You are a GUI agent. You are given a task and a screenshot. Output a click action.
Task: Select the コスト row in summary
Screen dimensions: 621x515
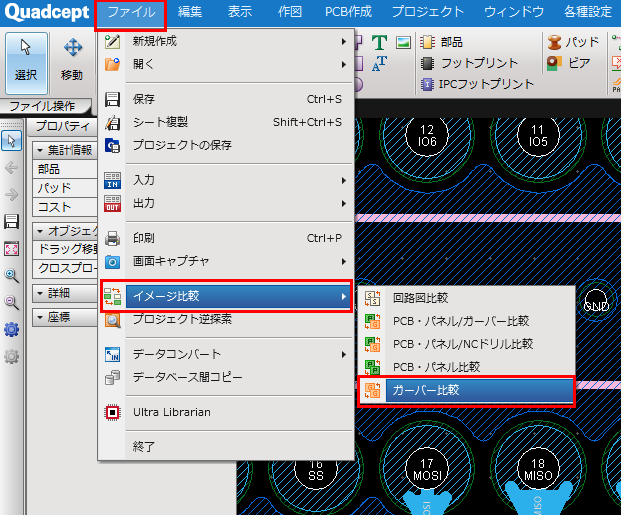point(65,207)
